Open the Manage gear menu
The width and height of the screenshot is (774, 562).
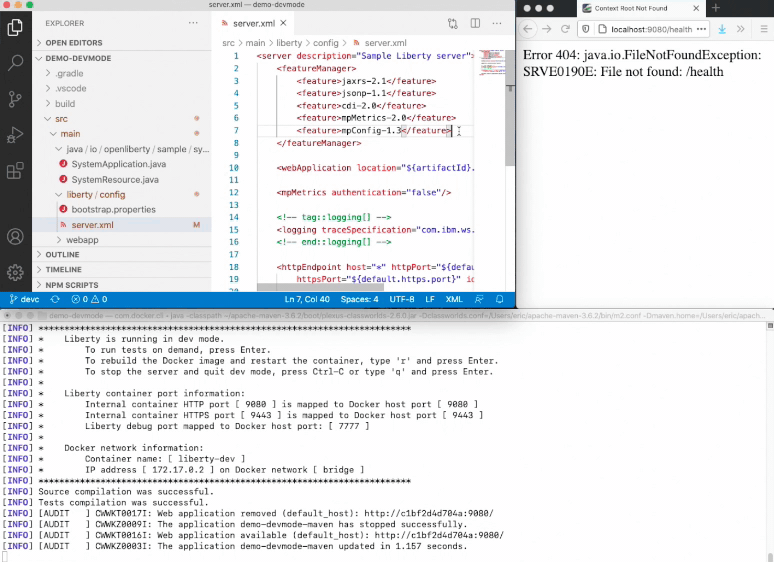point(15,272)
